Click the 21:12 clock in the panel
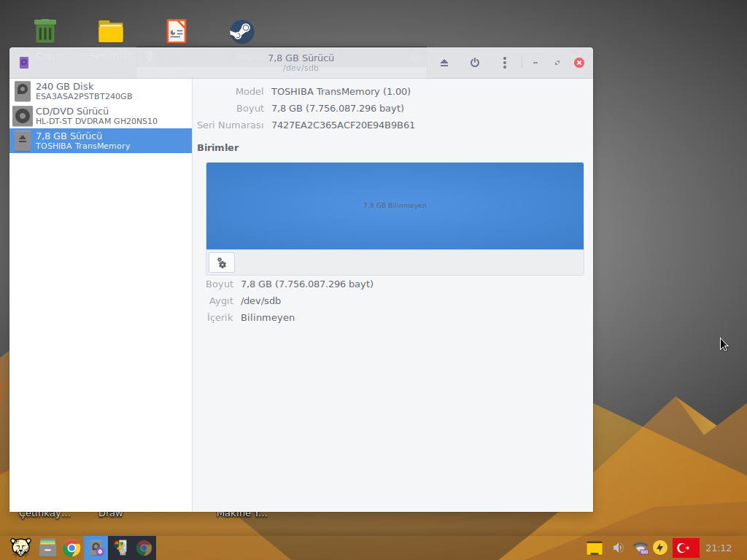 pos(719,548)
